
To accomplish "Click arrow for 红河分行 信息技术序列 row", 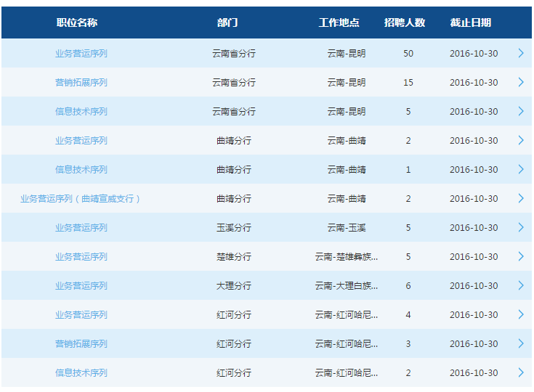I will pos(521,372).
